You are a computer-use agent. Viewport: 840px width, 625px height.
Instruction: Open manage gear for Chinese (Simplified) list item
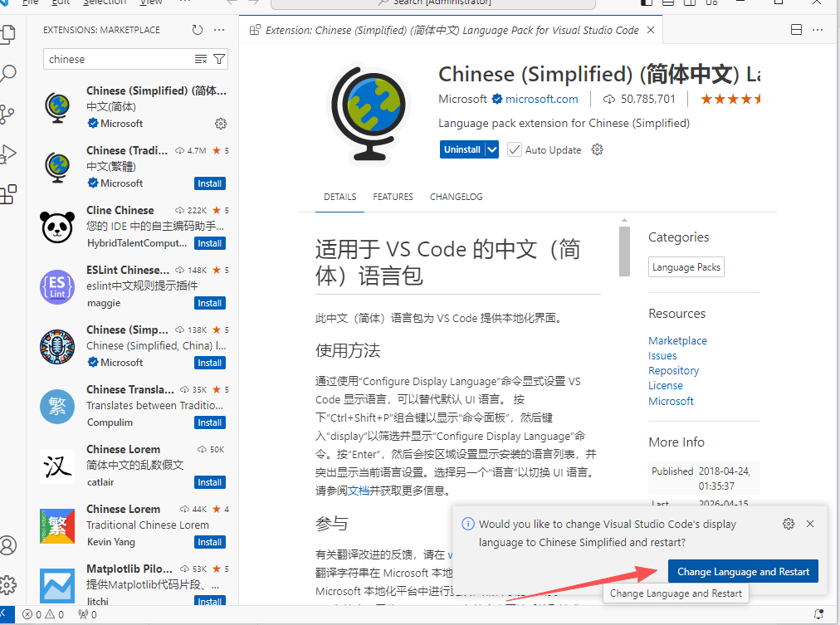tap(220, 124)
